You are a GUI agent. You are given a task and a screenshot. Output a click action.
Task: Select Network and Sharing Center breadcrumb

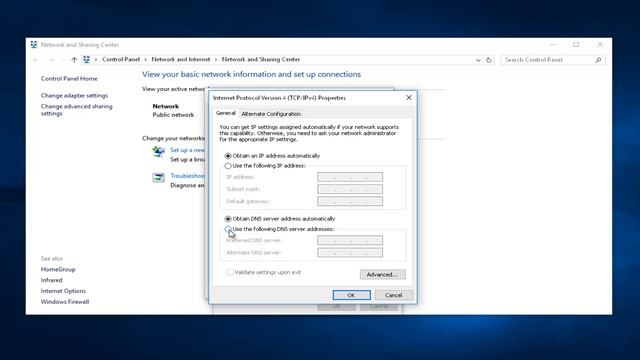coord(261,59)
